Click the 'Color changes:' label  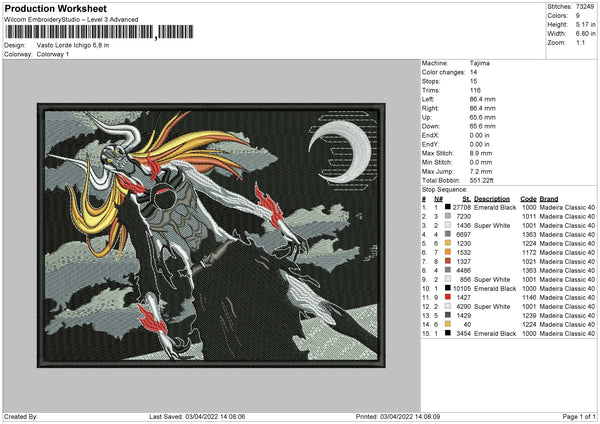(x=443, y=72)
